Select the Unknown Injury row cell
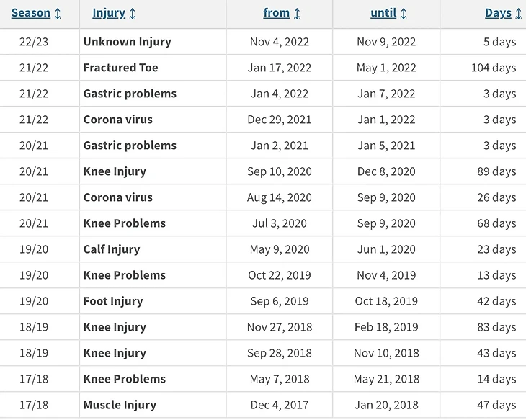This screenshot has height=420, width=526. click(128, 42)
